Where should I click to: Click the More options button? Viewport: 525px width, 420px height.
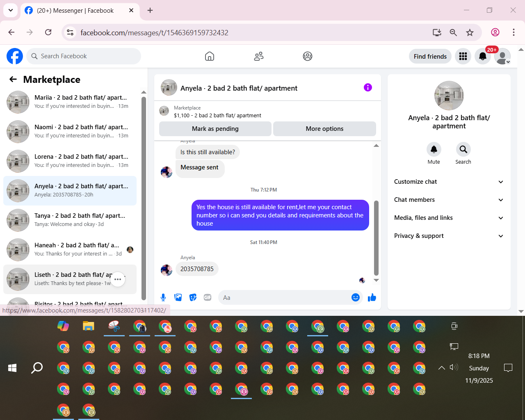pos(324,129)
